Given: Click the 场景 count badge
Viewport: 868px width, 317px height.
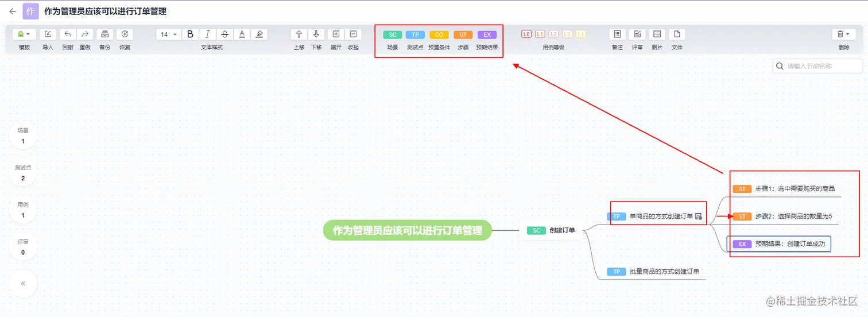Looking at the screenshot, I should [23, 136].
